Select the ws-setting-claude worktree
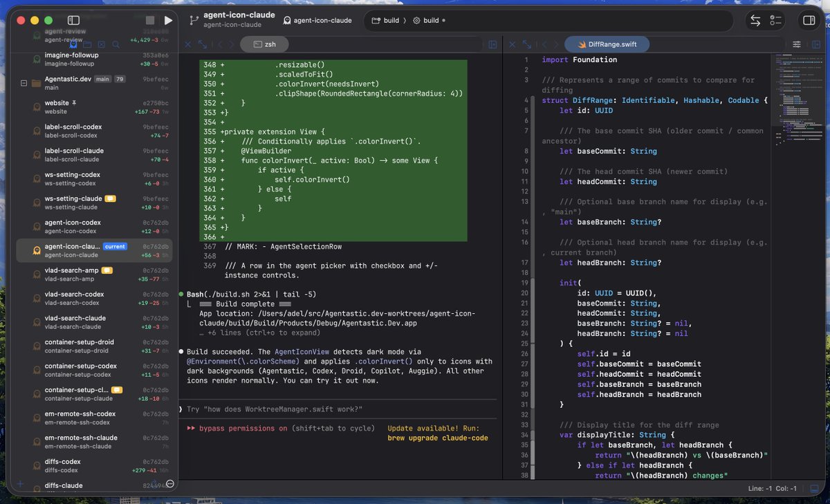 point(94,203)
